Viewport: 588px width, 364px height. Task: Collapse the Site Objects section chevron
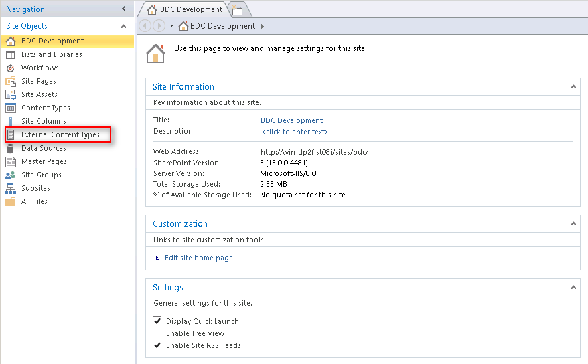pos(123,26)
